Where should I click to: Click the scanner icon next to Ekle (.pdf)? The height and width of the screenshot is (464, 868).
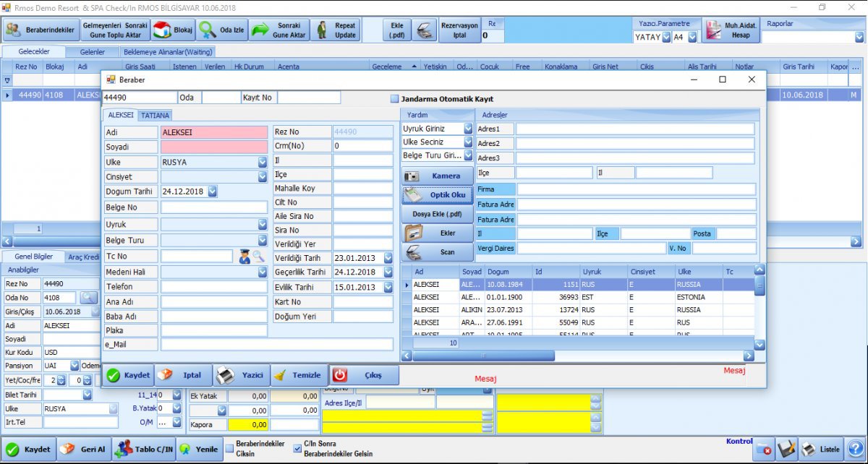coord(425,30)
